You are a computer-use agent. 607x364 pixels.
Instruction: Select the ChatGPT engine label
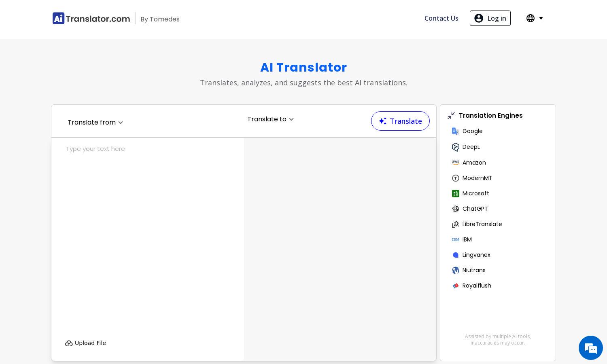pyautogui.click(x=475, y=209)
